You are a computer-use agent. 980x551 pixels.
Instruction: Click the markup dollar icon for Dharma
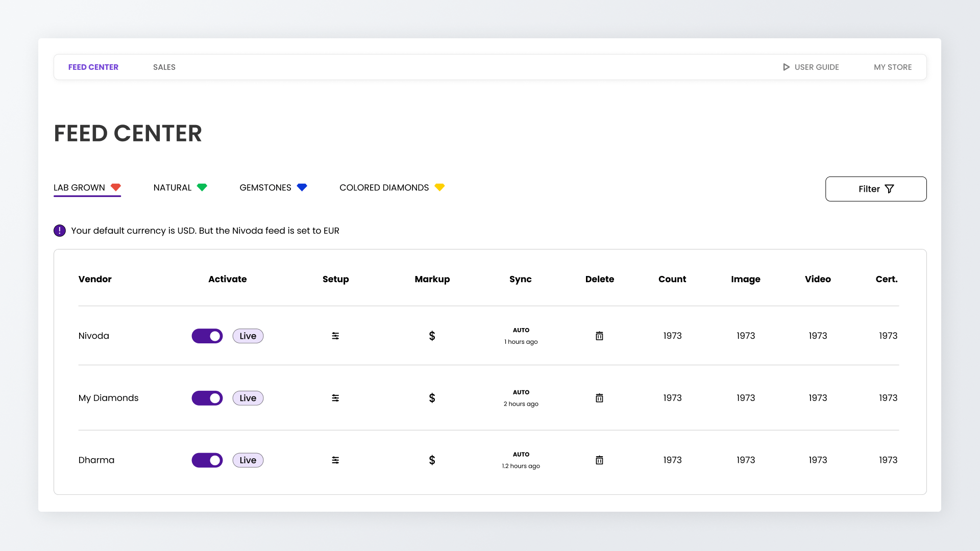(432, 460)
